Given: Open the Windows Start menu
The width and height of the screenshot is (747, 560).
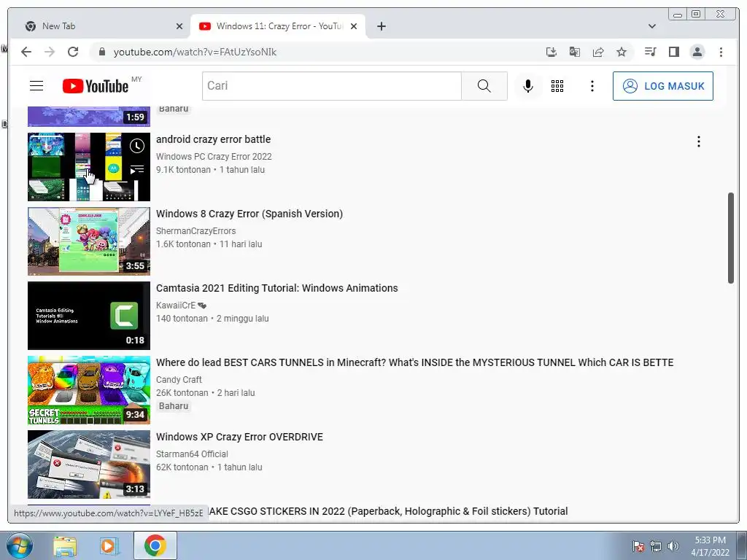Looking at the screenshot, I should click(x=20, y=545).
